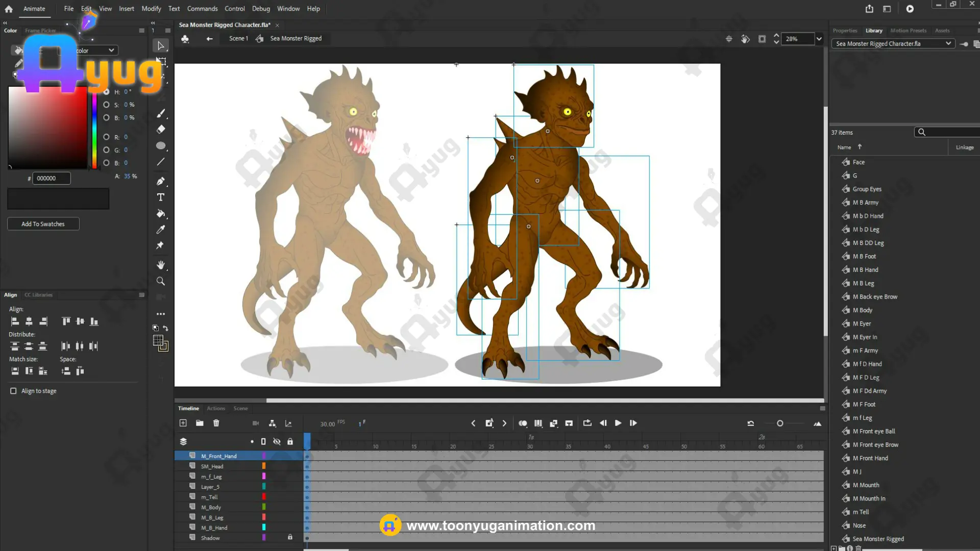Click the new layer icon in timeline

(x=183, y=423)
